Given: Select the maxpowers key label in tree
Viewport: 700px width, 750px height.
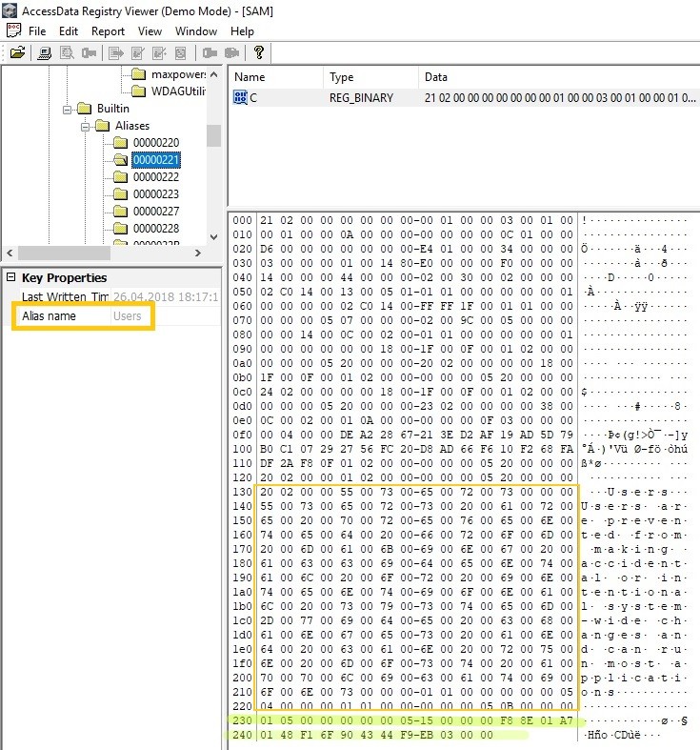Looking at the screenshot, I should coord(178,74).
